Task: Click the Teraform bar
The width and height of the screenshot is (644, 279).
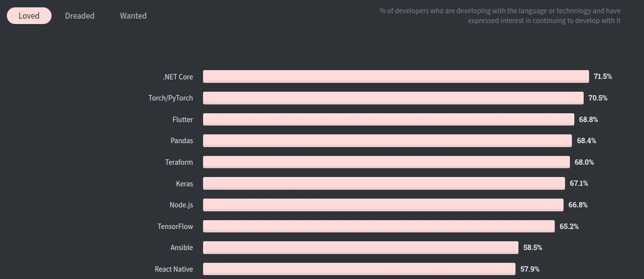Action: click(x=386, y=162)
